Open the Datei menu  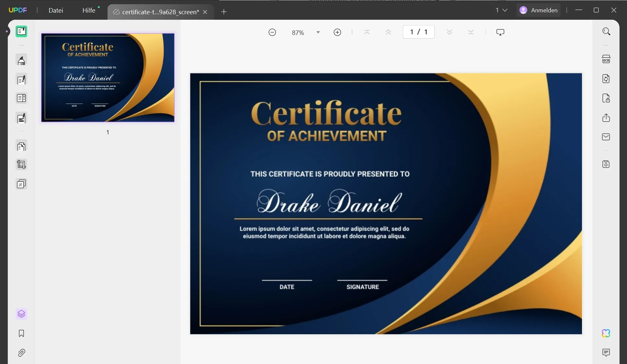[56, 10]
